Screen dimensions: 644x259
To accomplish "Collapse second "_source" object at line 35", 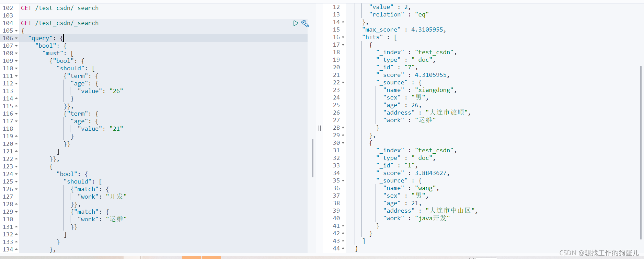I will [x=343, y=181].
